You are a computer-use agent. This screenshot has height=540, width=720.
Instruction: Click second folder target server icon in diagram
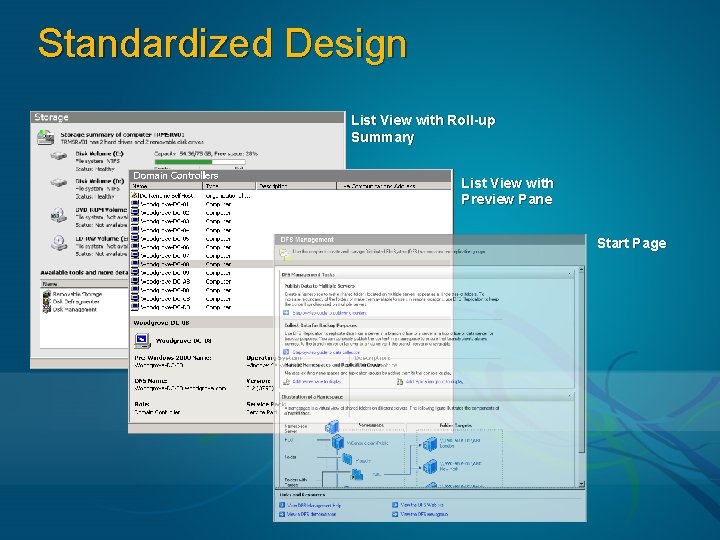coord(430,467)
